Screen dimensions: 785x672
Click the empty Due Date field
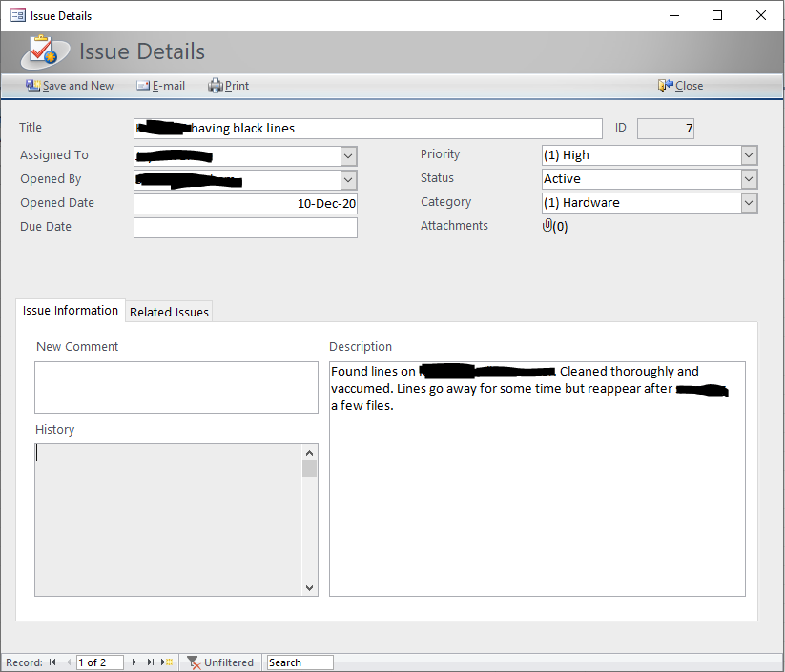pos(245,228)
